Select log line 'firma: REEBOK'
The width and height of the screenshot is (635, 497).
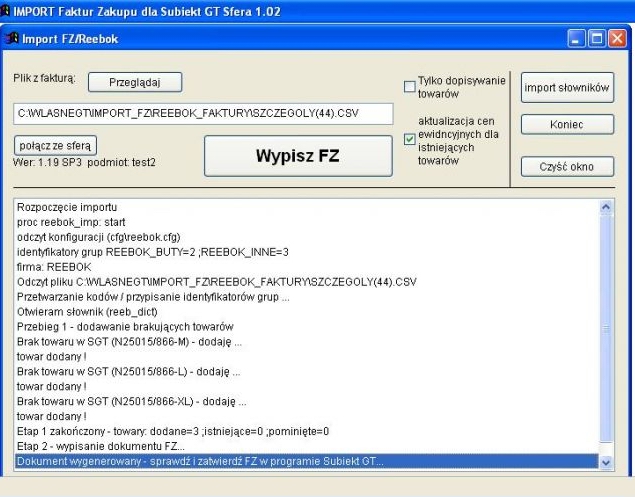tap(307, 267)
